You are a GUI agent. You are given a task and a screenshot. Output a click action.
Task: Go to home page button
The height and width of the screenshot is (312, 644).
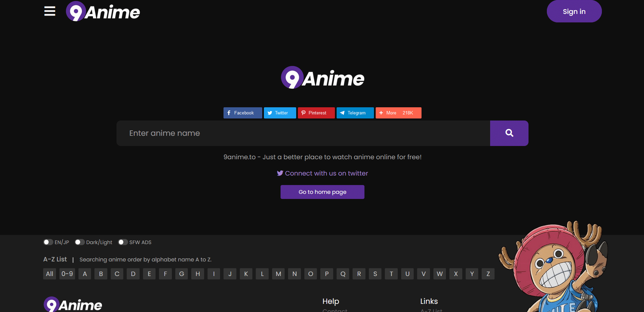pyautogui.click(x=322, y=192)
